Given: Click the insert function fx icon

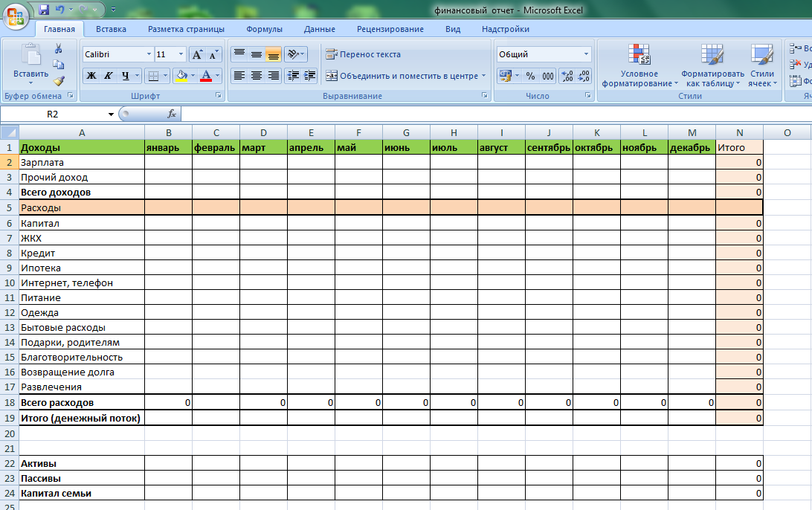Looking at the screenshot, I should (x=172, y=114).
